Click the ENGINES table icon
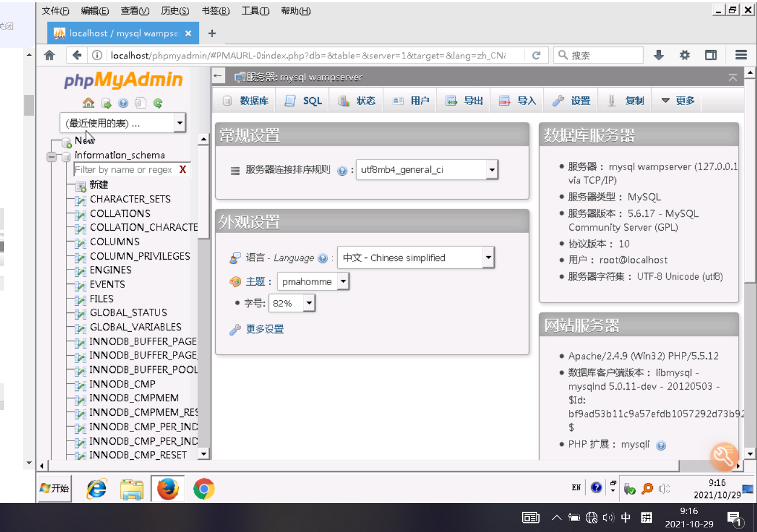The width and height of the screenshot is (757, 532). 80,271
